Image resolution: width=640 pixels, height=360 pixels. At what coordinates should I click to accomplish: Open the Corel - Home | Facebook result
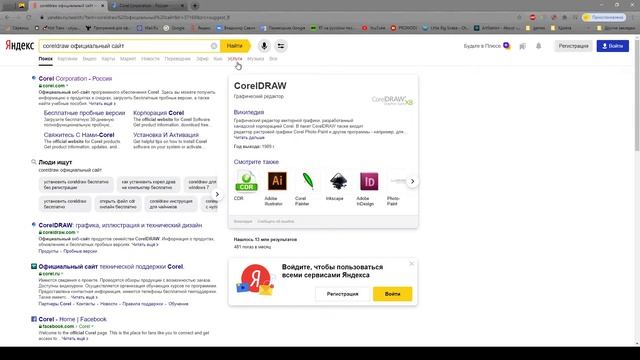[72, 319]
